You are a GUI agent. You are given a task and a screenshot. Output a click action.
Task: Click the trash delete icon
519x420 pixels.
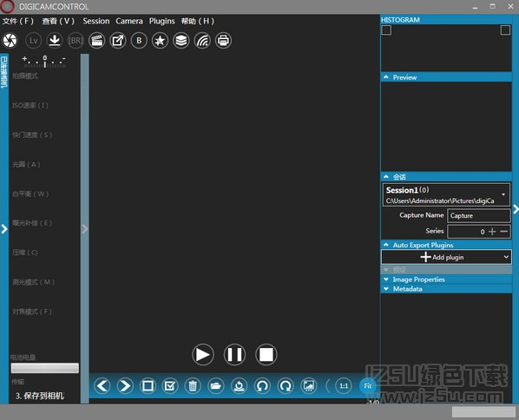[x=193, y=385]
